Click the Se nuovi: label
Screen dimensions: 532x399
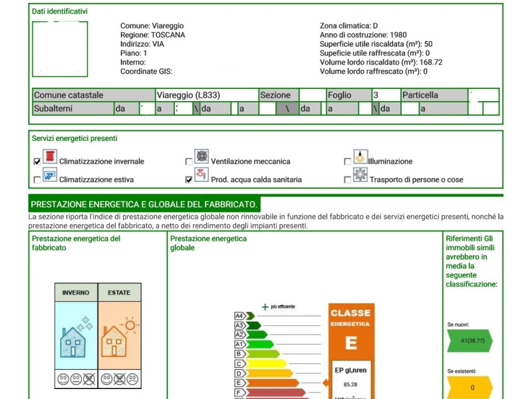click(458, 325)
